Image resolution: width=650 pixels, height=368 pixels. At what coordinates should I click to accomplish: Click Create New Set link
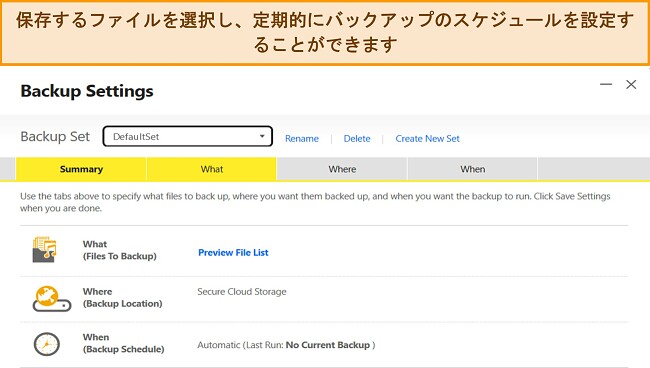click(x=427, y=138)
